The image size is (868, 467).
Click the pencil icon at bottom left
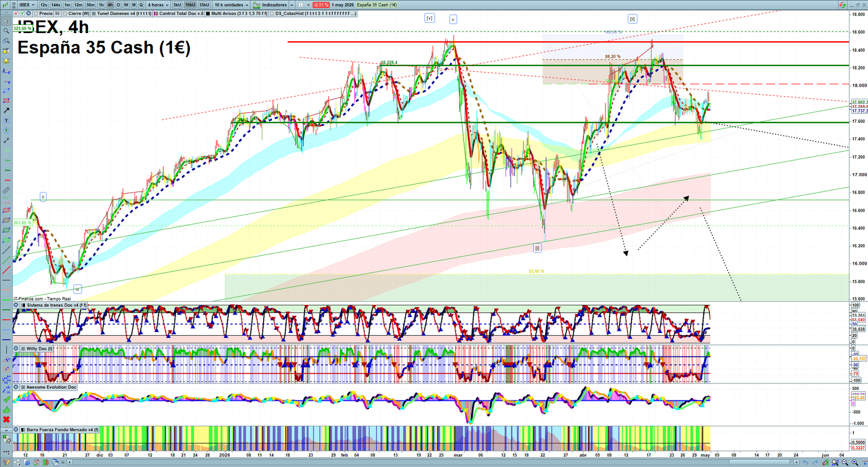7,463
